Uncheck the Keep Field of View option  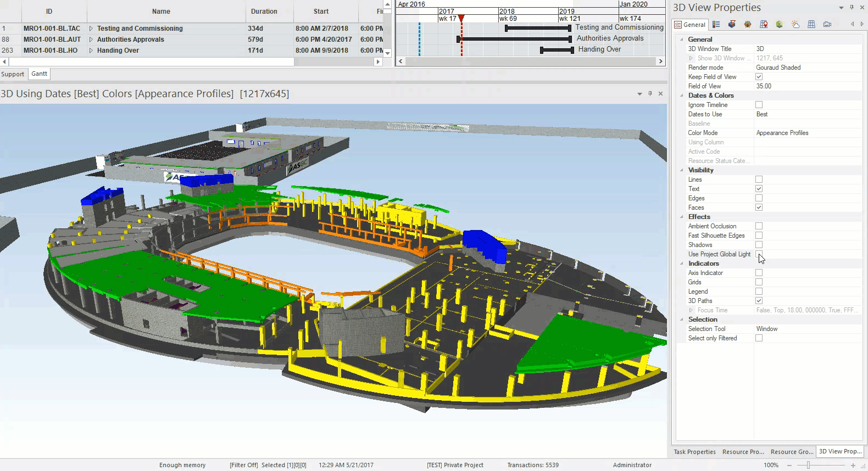click(x=759, y=77)
